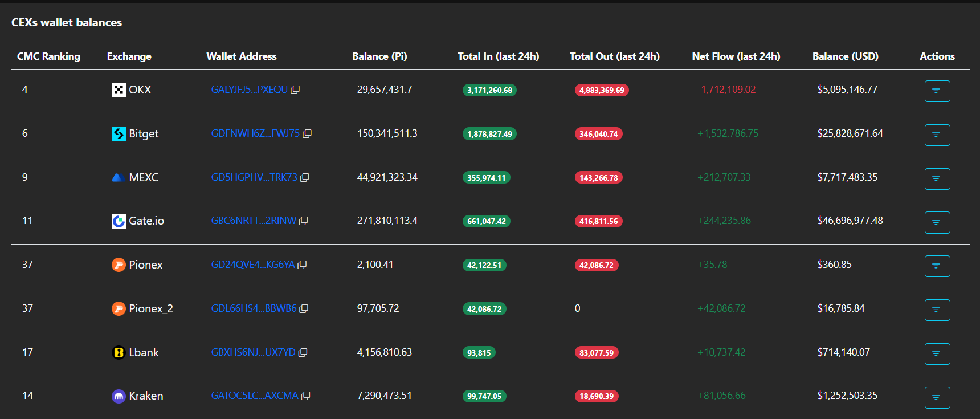The image size is (980, 419).
Task: Click the Exchange column header
Action: point(129,56)
